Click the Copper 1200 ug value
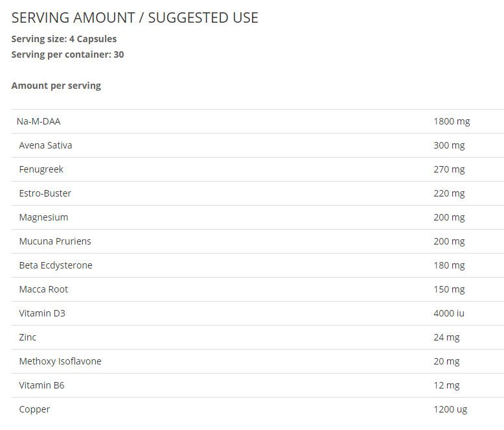Viewport: 504px width, 430px height. [450, 409]
